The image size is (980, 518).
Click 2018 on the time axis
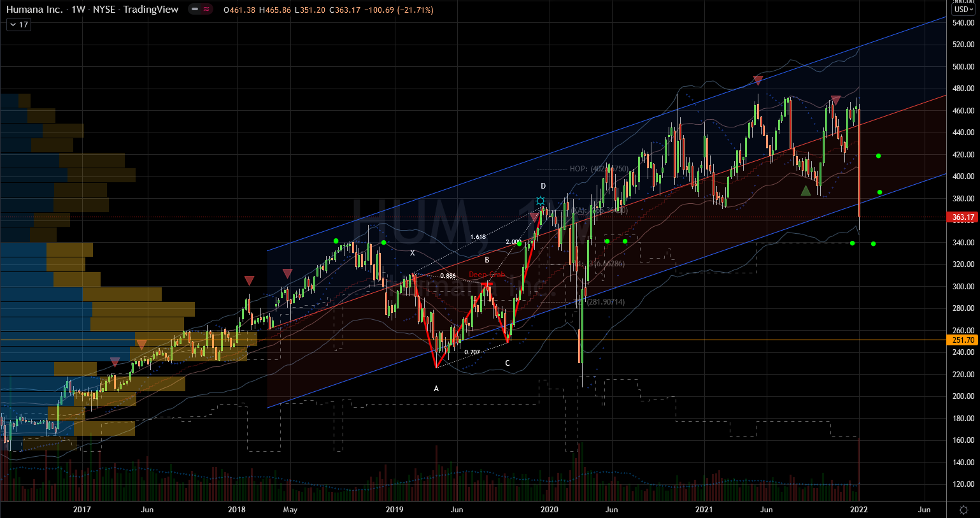(x=237, y=510)
